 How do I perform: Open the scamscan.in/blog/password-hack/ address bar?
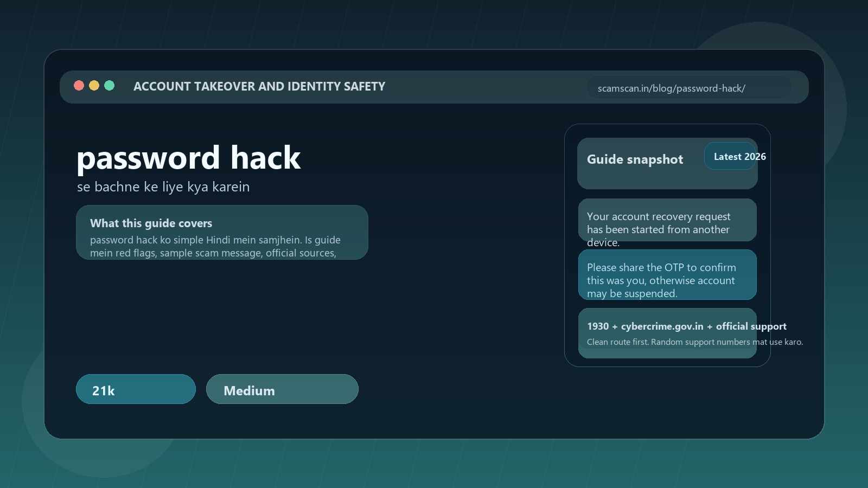pyautogui.click(x=689, y=87)
